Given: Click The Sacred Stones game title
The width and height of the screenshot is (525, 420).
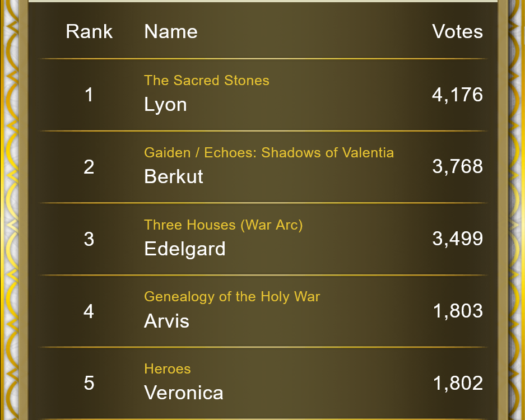Looking at the screenshot, I should pyautogui.click(x=207, y=80).
